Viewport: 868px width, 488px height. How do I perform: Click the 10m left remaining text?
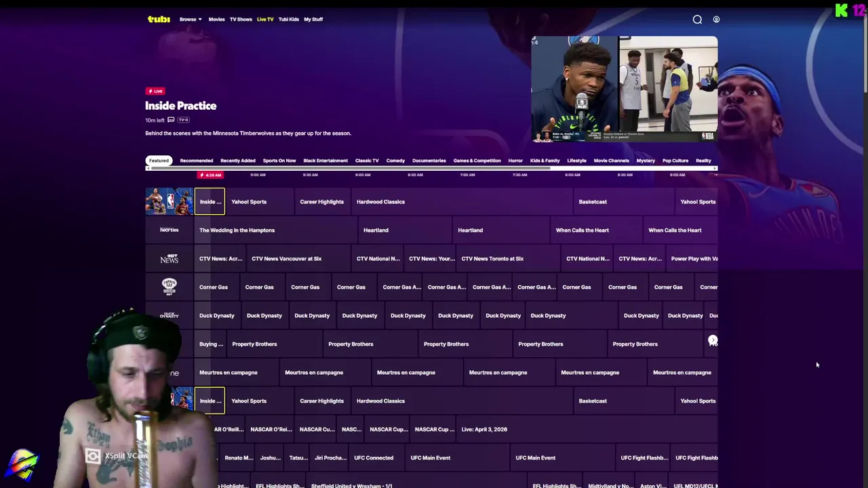click(x=155, y=120)
